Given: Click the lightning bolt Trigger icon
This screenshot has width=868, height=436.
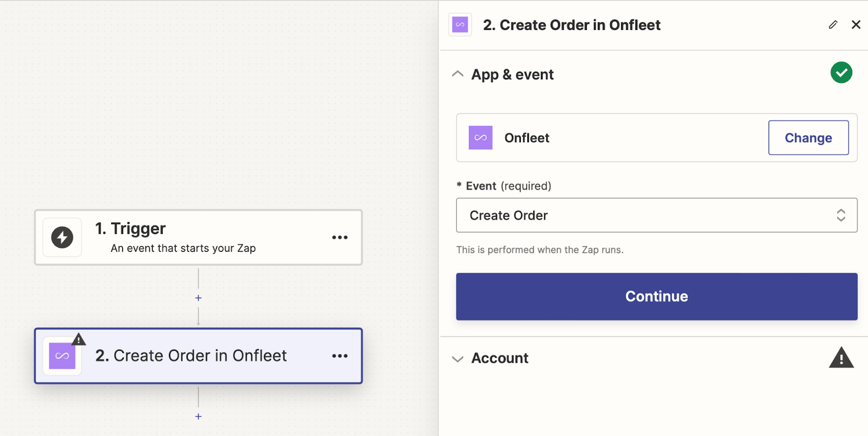Looking at the screenshot, I should click(62, 237).
